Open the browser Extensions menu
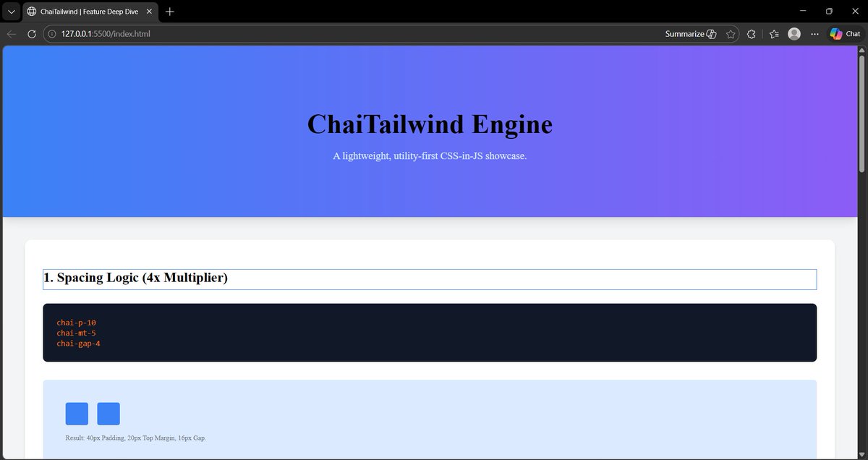Viewport: 868px width, 460px height. click(752, 34)
